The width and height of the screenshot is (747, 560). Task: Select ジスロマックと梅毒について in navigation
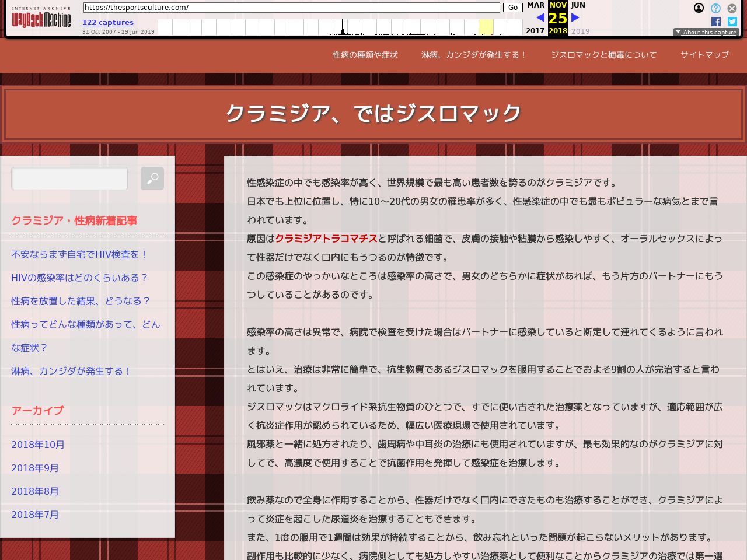click(603, 55)
